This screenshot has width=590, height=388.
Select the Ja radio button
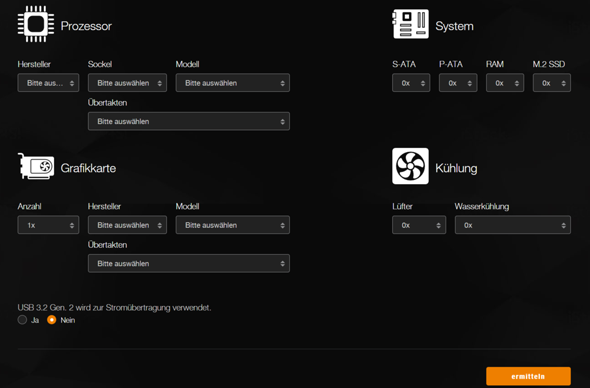tap(22, 320)
